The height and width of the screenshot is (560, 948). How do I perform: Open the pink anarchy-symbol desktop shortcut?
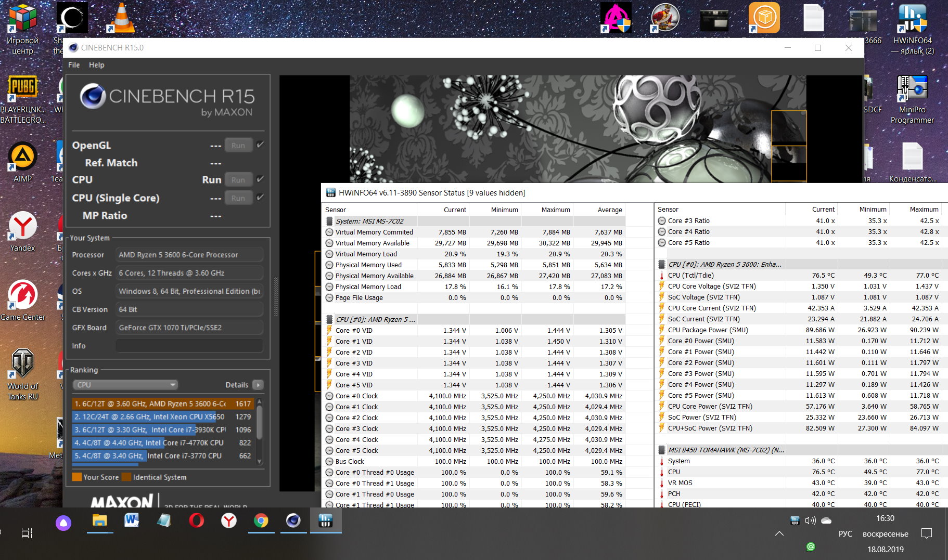tap(616, 18)
